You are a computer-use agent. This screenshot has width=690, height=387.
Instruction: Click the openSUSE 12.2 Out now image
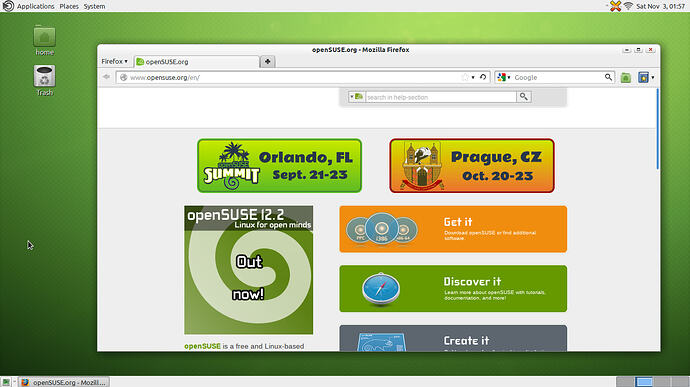click(249, 270)
